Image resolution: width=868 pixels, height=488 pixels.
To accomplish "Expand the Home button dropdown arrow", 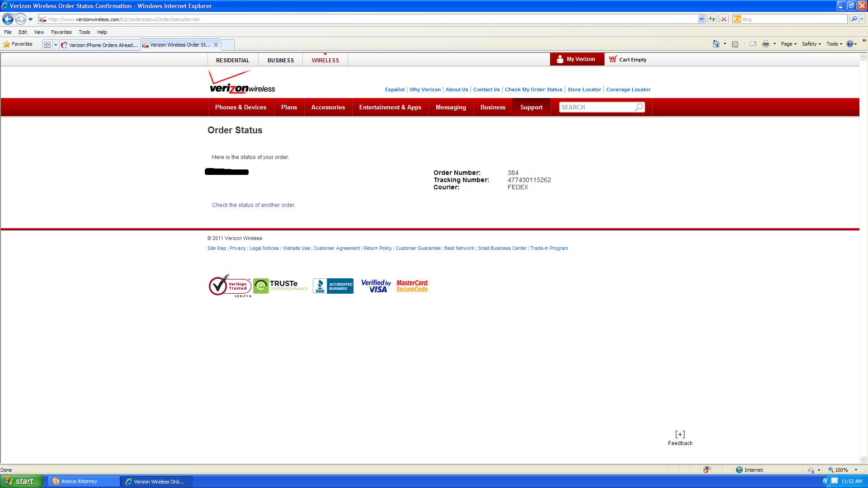I will click(725, 44).
